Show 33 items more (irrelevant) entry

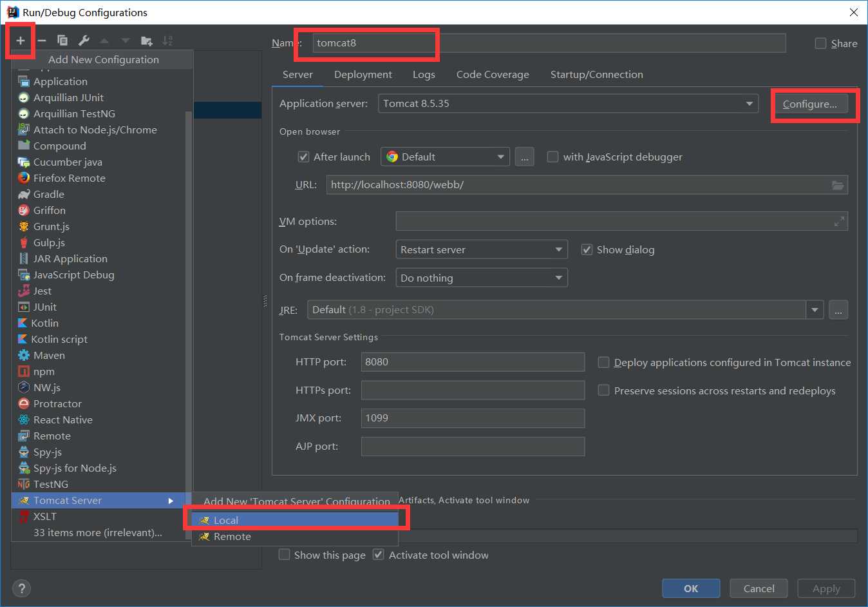pos(97,532)
